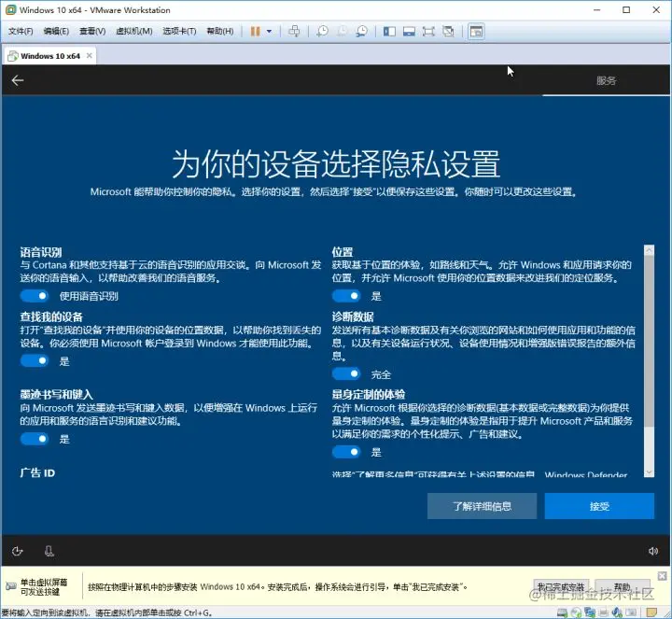Click the hard disk status bar icon
The image size is (672, 619).
pos(562,612)
